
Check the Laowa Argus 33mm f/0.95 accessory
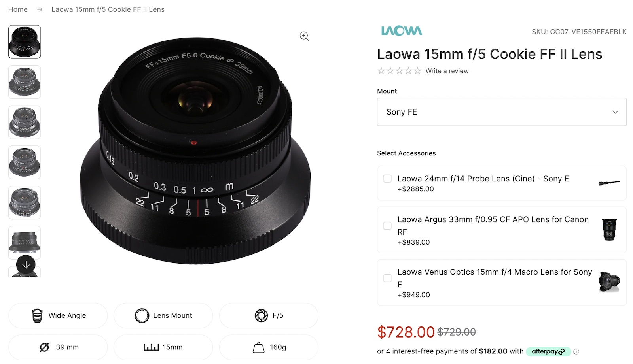pos(388,226)
